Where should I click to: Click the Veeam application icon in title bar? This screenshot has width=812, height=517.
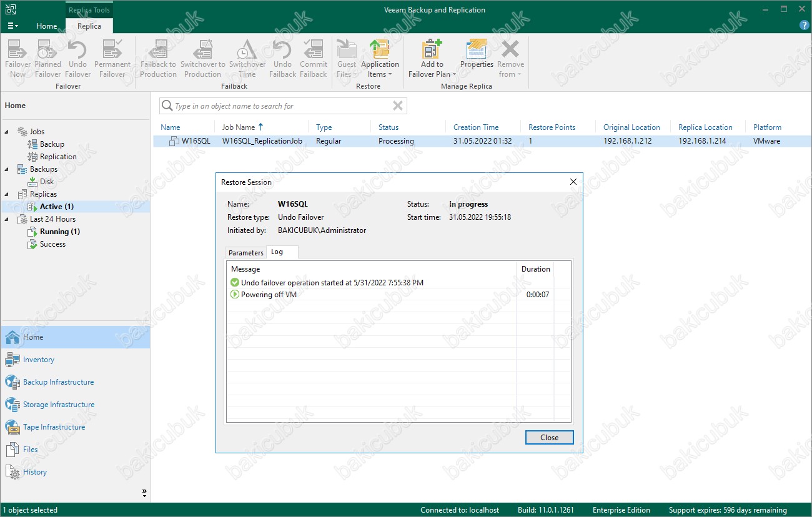click(x=11, y=9)
